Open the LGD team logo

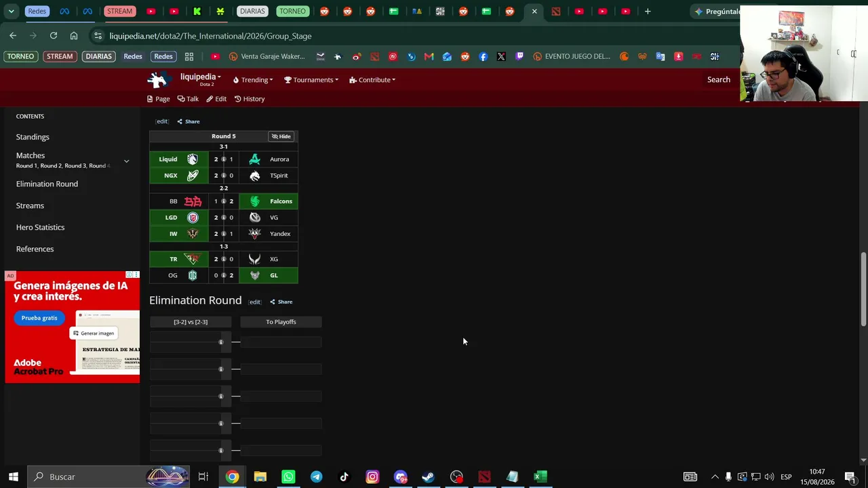(193, 218)
